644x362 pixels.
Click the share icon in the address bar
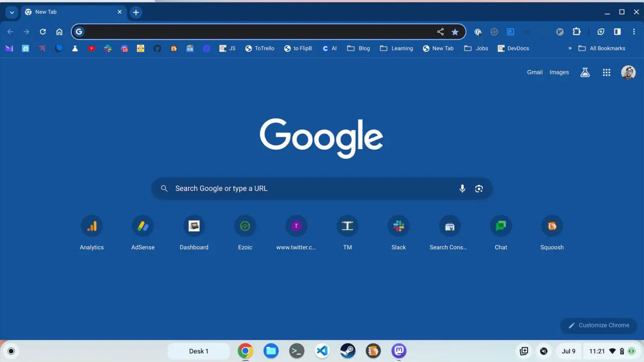pos(440,32)
